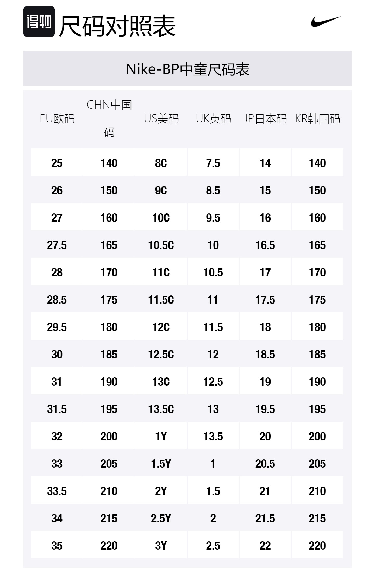The width and height of the screenshot is (375, 588).
Task: Click the JP size 20.5 cell
Action: (x=265, y=464)
